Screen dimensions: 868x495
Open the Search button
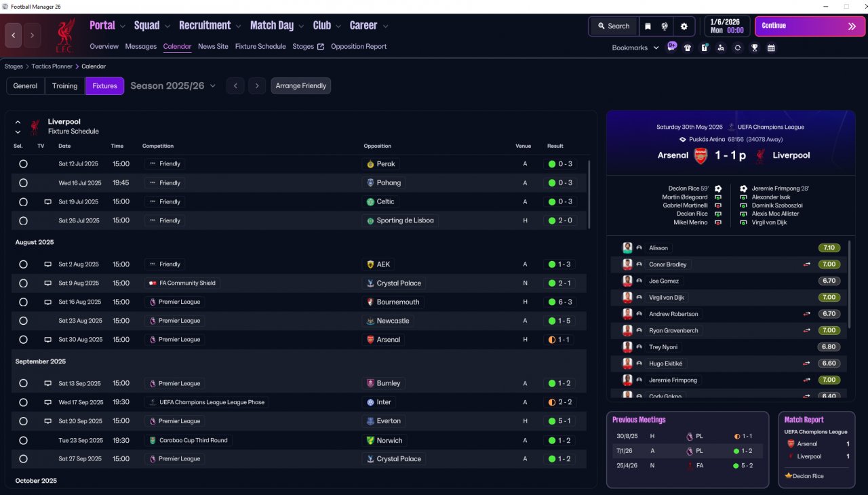click(613, 26)
